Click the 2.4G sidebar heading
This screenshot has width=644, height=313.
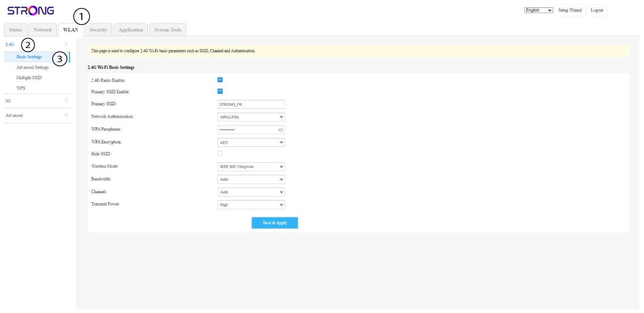10,44
